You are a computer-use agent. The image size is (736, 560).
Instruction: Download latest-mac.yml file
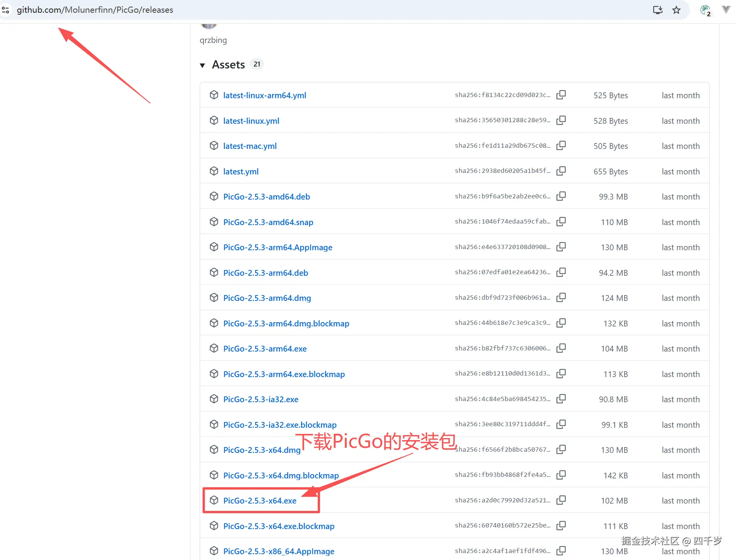(x=250, y=146)
